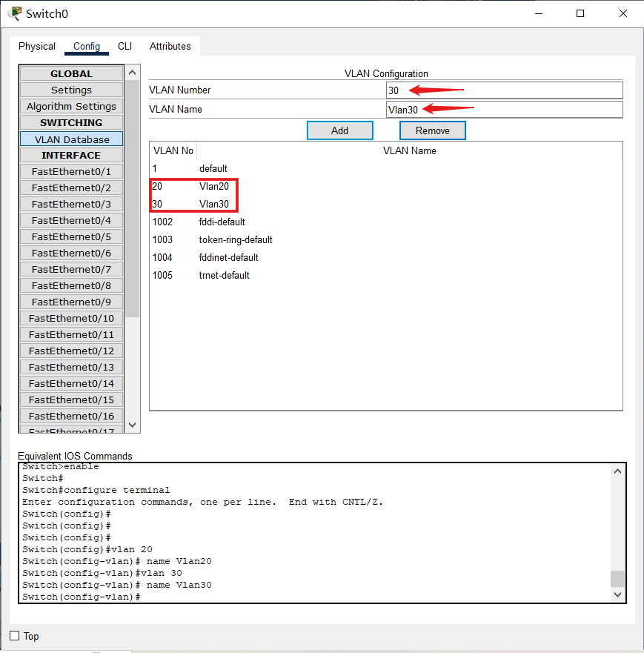The width and height of the screenshot is (644, 653).
Task: Select the FastEthernet0/6 interface
Action: coord(71,253)
